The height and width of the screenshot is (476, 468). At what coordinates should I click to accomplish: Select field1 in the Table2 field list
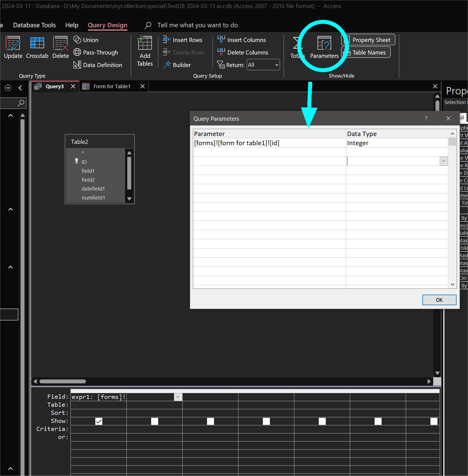88,171
